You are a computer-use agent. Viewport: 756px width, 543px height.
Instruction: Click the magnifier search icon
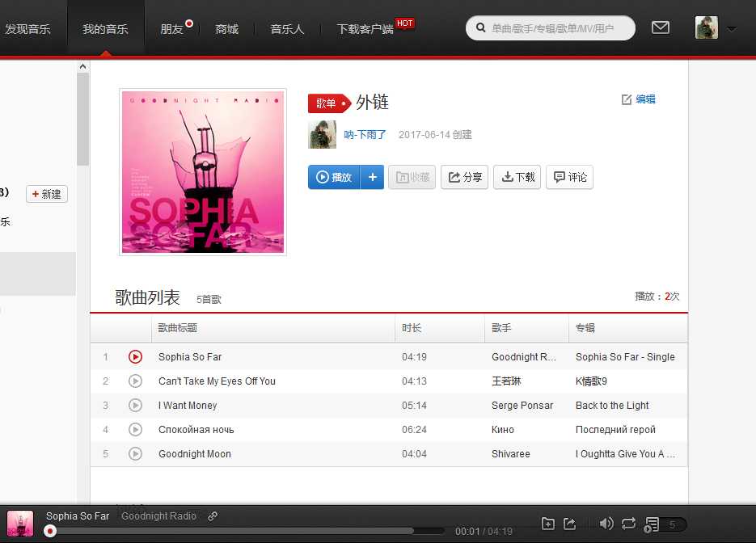pyautogui.click(x=481, y=27)
